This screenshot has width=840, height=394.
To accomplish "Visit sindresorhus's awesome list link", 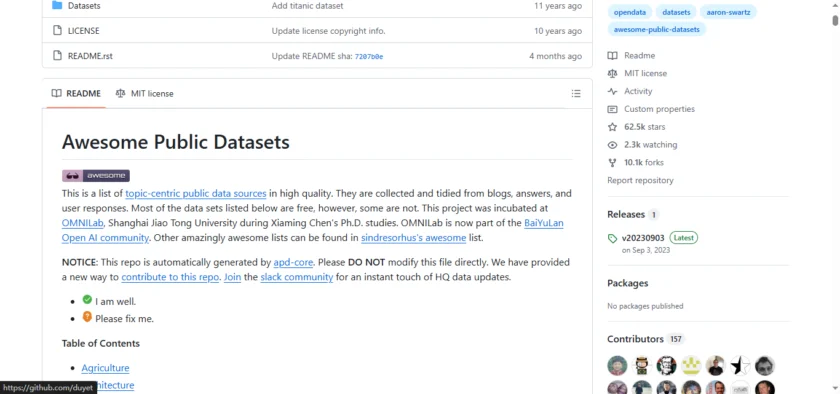I will point(414,237).
